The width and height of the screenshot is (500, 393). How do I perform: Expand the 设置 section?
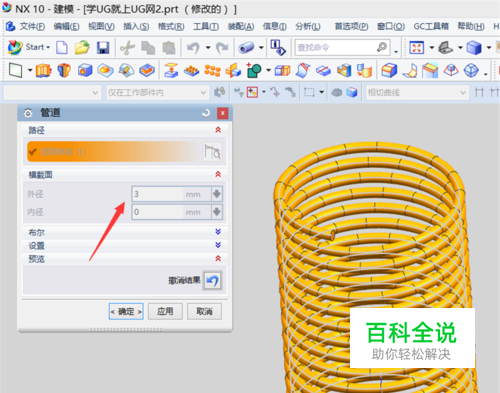click(218, 245)
